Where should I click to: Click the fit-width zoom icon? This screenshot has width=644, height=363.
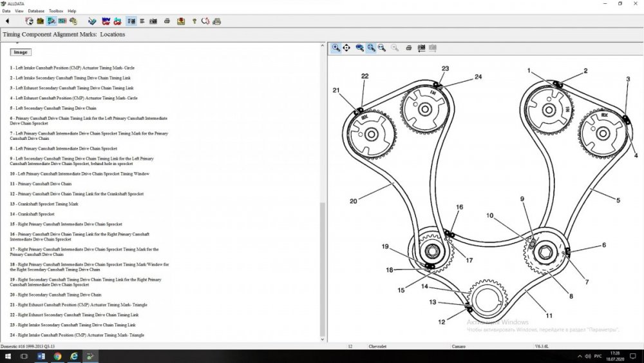click(x=382, y=48)
